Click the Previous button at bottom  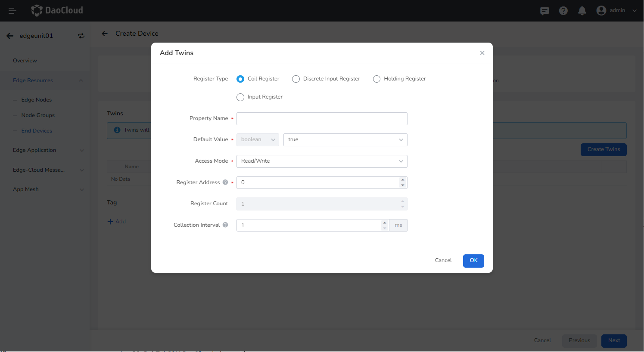[x=579, y=340]
